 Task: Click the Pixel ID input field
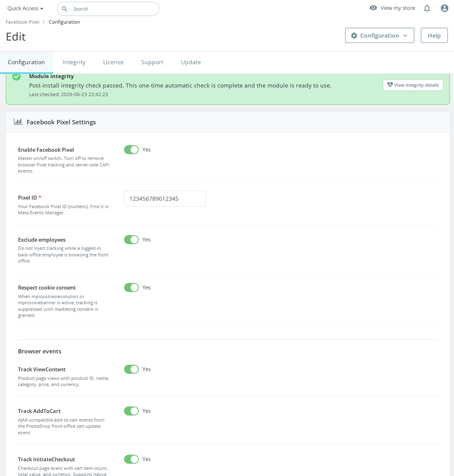coord(165,198)
